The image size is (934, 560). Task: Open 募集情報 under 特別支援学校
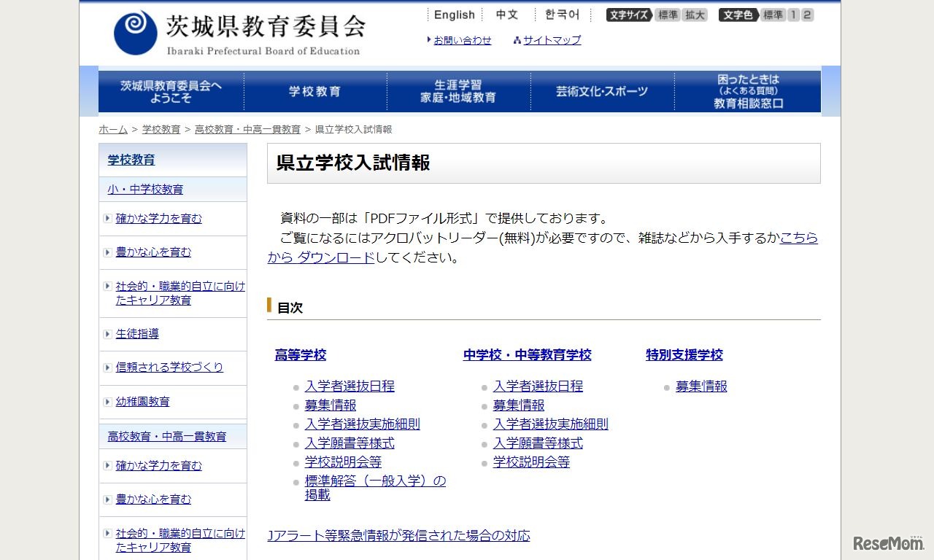[700, 386]
